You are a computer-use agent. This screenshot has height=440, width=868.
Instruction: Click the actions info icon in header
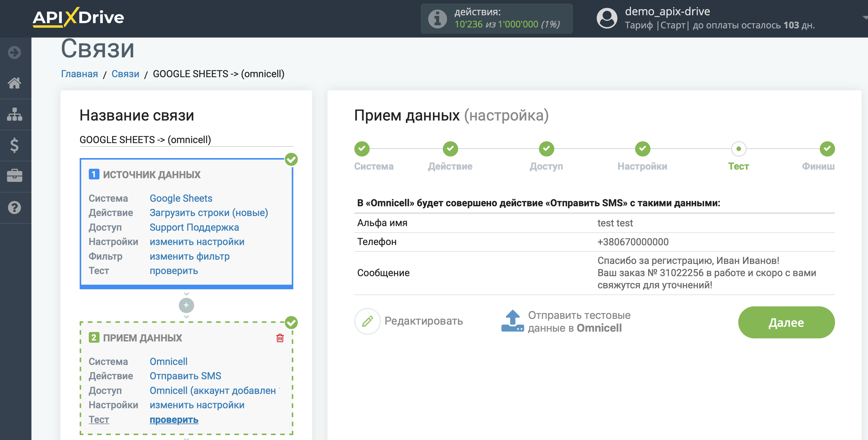click(437, 19)
